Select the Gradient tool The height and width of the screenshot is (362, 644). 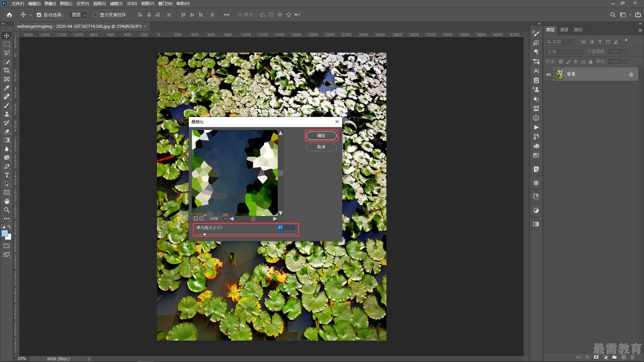tap(7, 140)
